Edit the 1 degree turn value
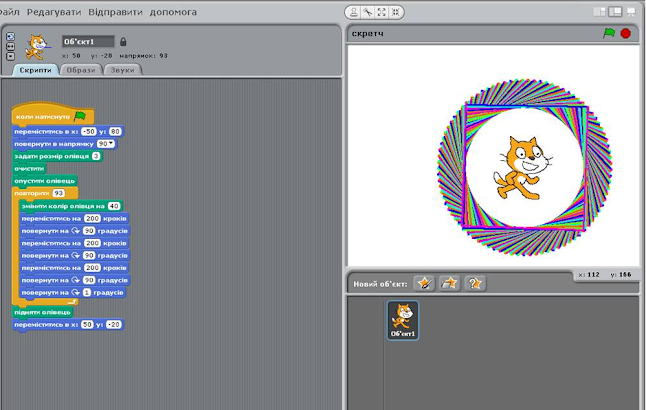This screenshot has width=646, height=410. tap(87, 293)
